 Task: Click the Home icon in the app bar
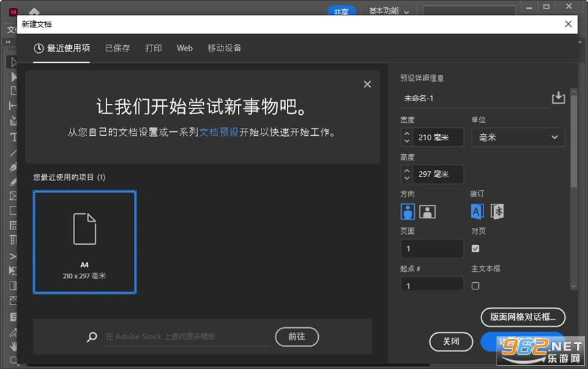(x=34, y=11)
